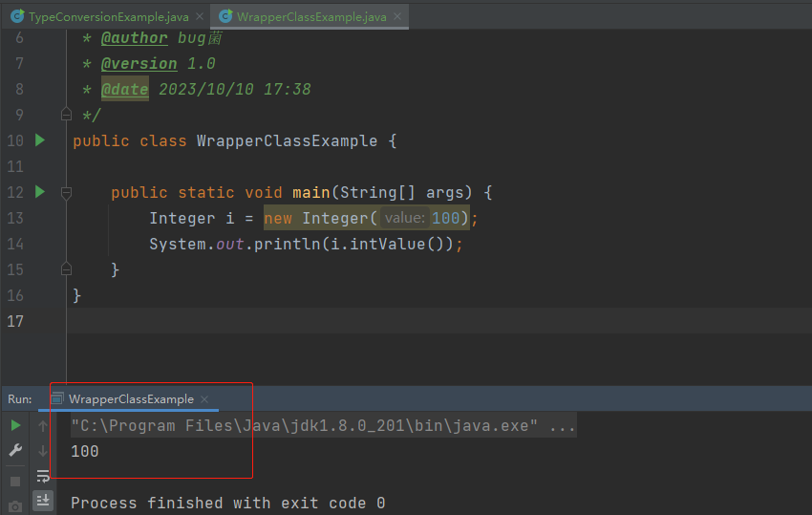Screen dimensions: 812x515
Task: Jump up the stack trace arrow
Action: 43,426
